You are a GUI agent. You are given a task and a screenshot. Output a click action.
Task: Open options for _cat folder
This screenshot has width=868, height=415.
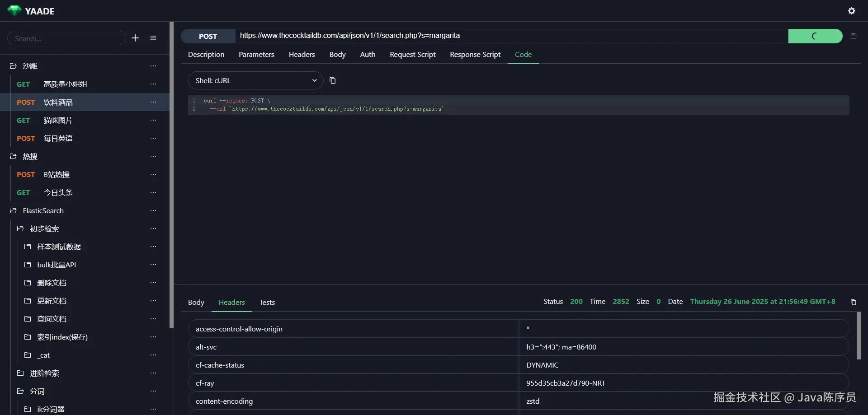point(153,355)
